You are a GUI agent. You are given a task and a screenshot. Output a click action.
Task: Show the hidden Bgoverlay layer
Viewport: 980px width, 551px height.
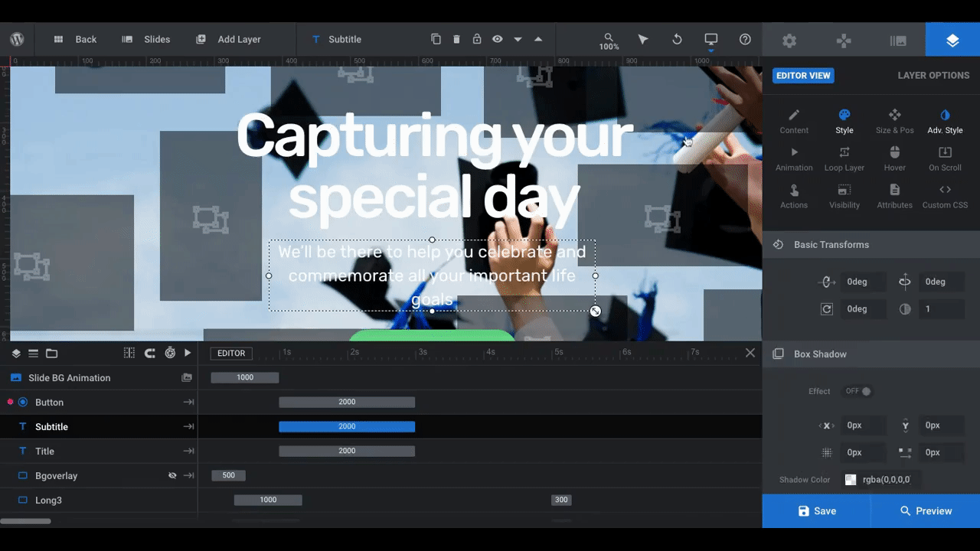(x=172, y=475)
